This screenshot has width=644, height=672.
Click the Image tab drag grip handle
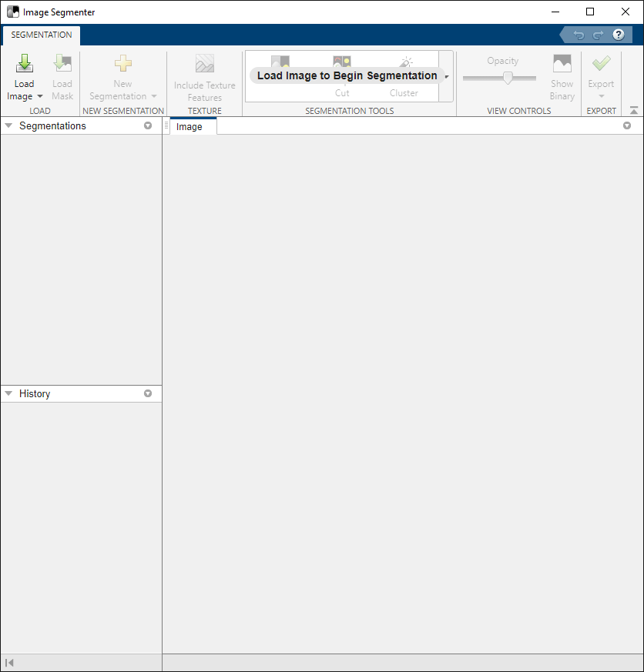pyautogui.click(x=166, y=125)
